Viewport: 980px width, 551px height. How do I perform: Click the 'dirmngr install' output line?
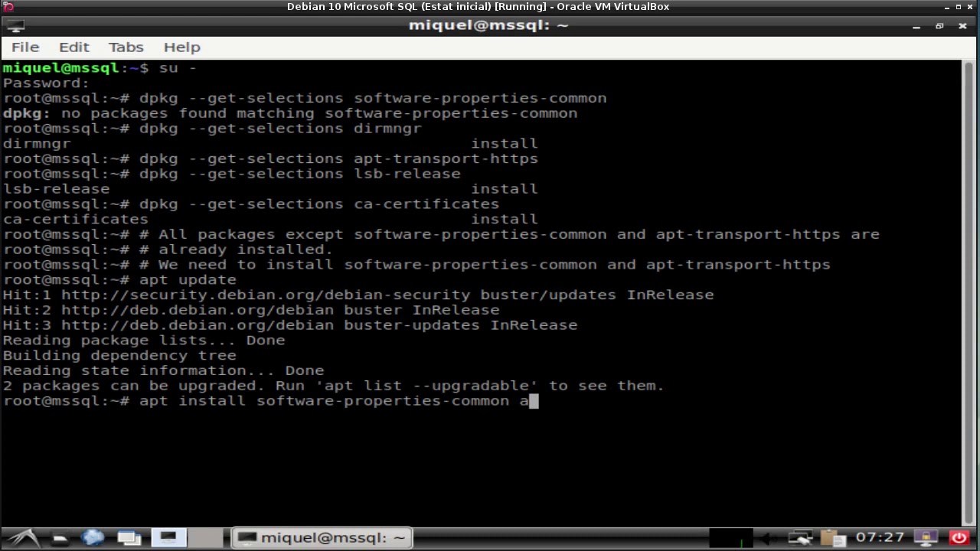point(270,143)
